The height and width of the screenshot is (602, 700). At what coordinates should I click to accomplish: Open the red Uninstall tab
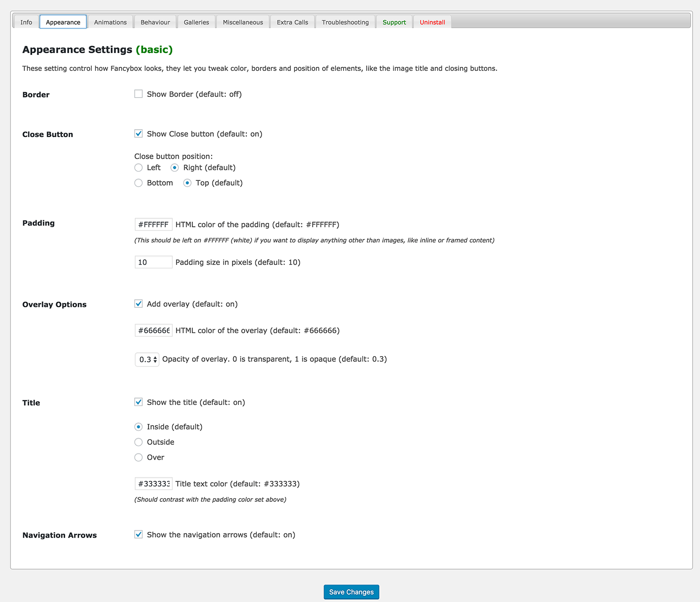[x=432, y=22]
